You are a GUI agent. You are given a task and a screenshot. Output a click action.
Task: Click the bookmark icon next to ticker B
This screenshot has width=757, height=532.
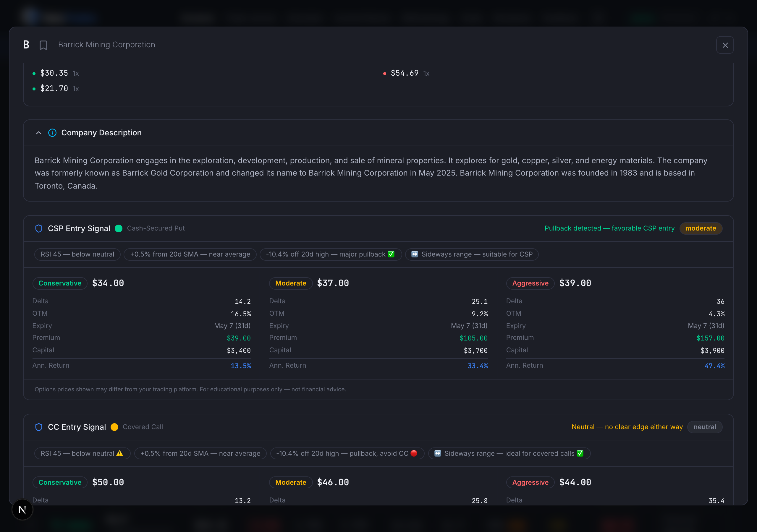pos(43,45)
